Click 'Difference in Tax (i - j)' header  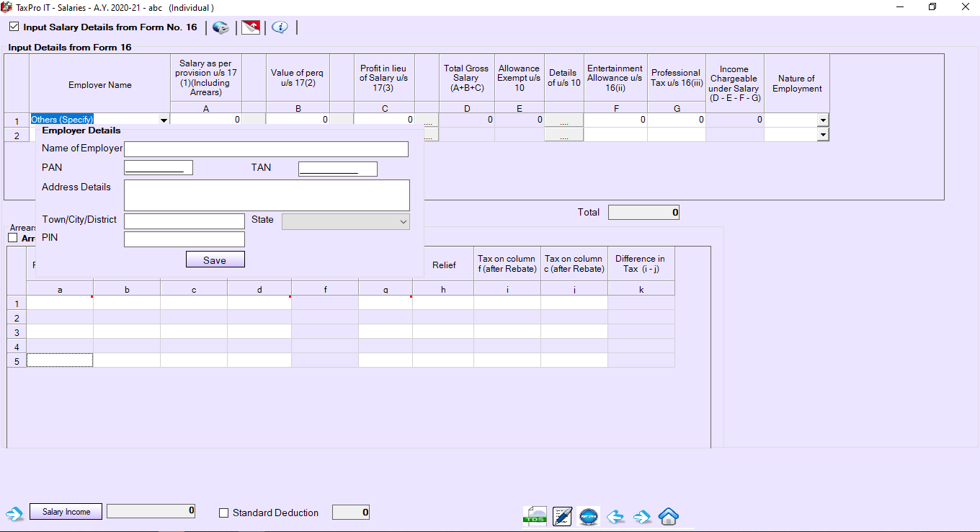coord(641,264)
